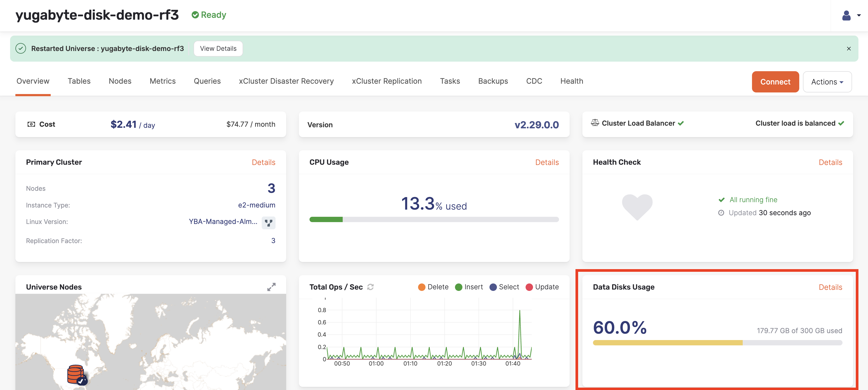Click the YBA-Managed-Alm... Linux version value
The width and height of the screenshot is (868, 390).
click(223, 222)
